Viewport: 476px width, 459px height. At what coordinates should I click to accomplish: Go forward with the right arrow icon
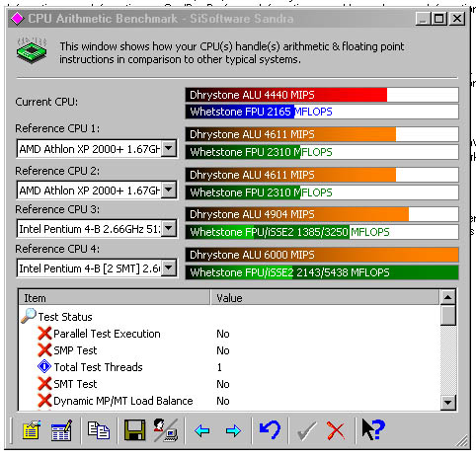[x=233, y=430]
